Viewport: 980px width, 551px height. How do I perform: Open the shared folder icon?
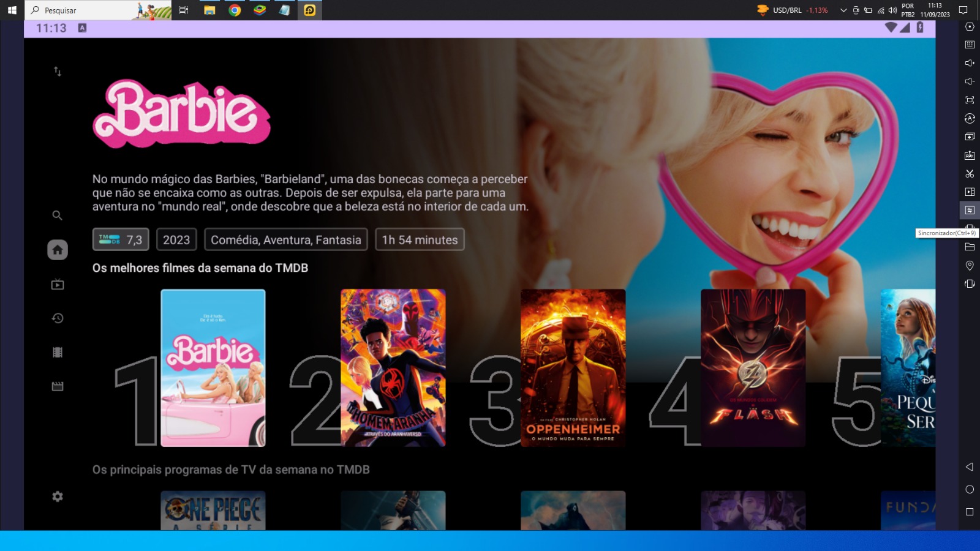click(x=970, y=247)
